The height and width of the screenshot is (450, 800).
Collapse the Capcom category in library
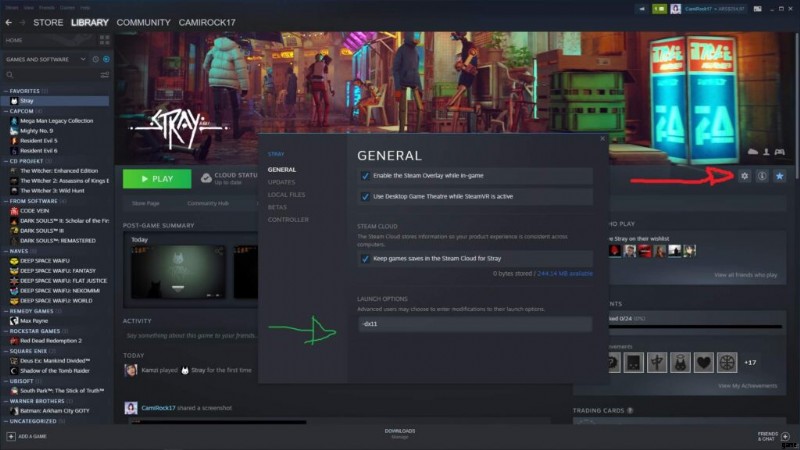click(x=4, y=111)
